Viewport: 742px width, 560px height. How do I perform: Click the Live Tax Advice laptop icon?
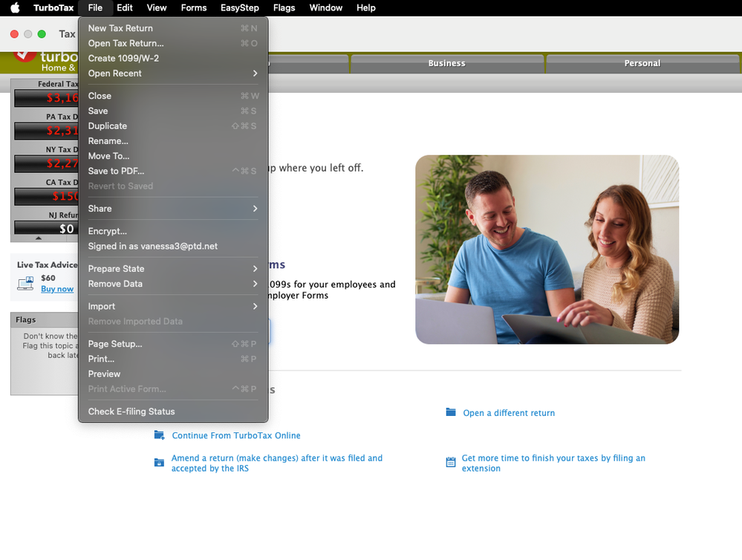[x=25, y=283]
